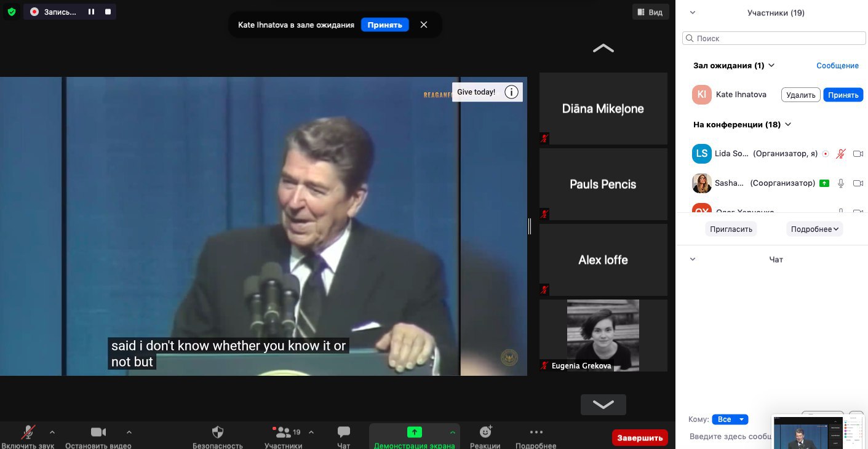Stop video with camera button
The height and width of the screenshot is (449, 868).
[98, 437]
